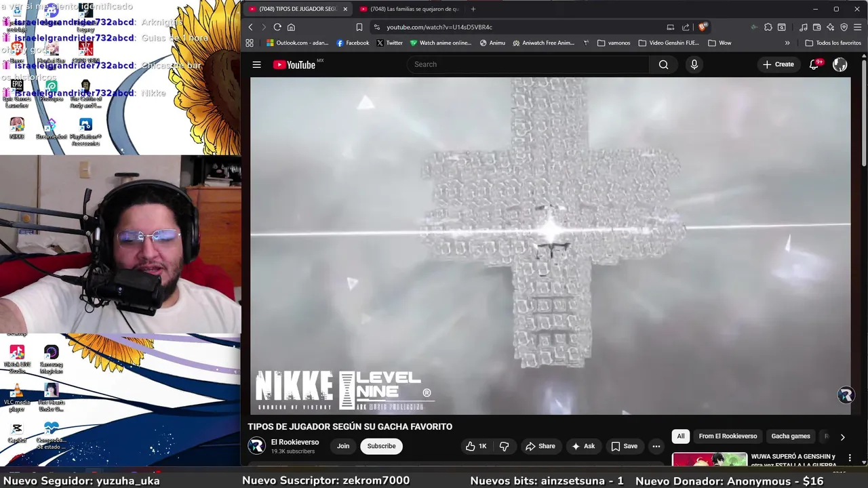Open the browser share page icon
868x488 pixels.
click(686, 27)
